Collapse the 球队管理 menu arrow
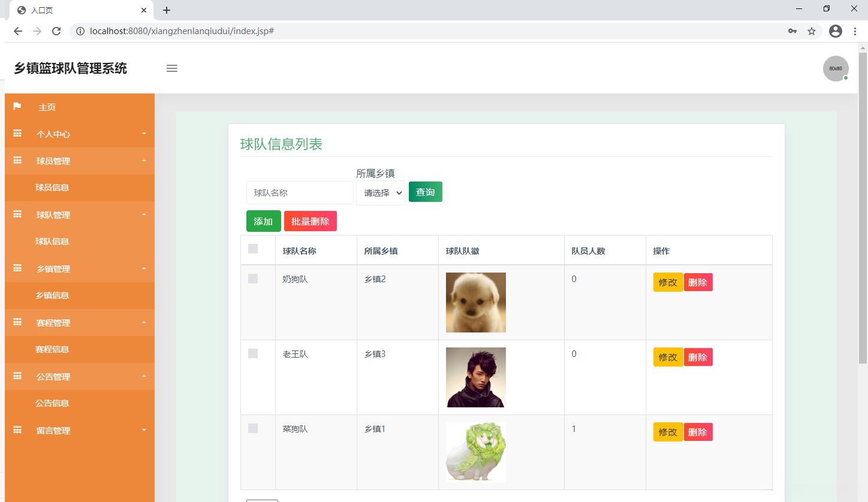This screenshot has height=502, width=868. click(x=144, y=214)
